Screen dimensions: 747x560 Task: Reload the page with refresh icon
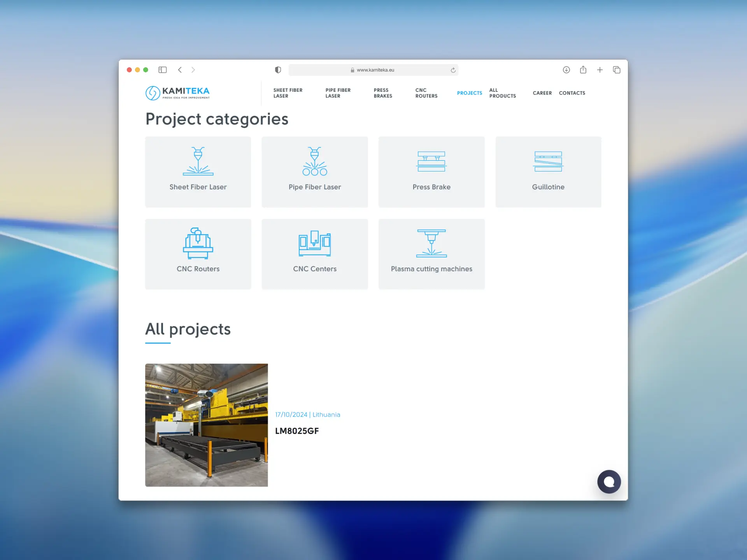tap(453, 70)
